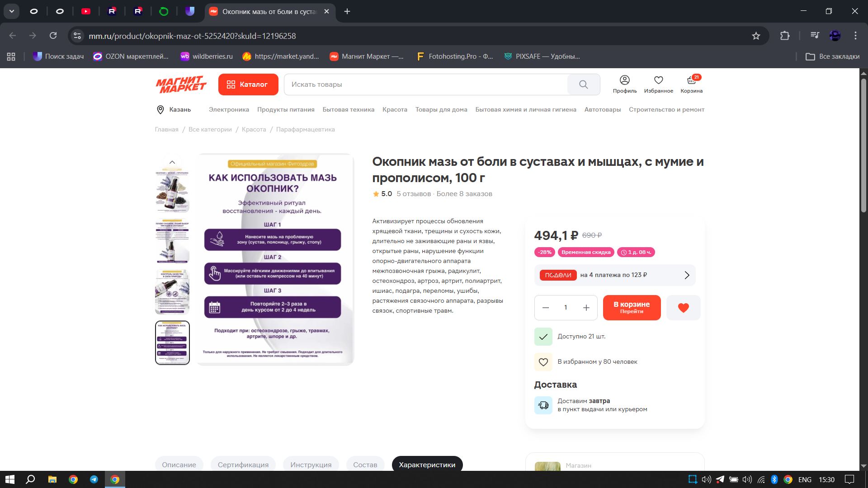Screen dimensions: 868x488
Task: Increase quantity with plus button
Action: pos(586,308)
